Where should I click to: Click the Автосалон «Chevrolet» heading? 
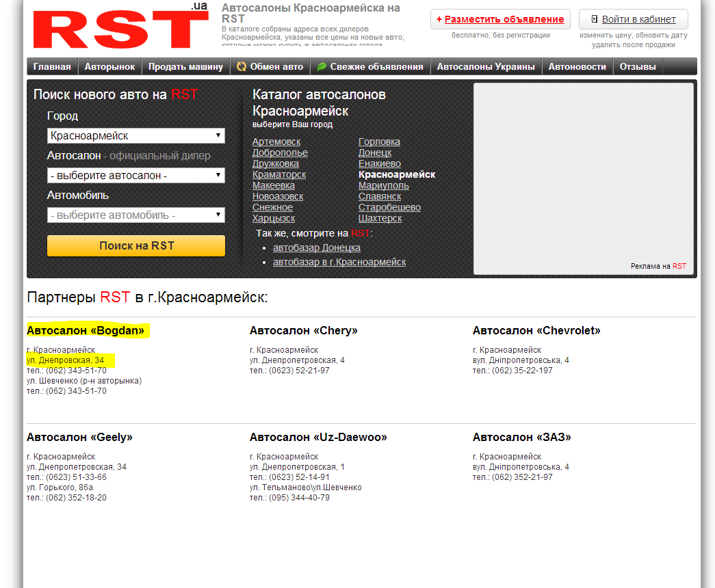click(536, 330)
